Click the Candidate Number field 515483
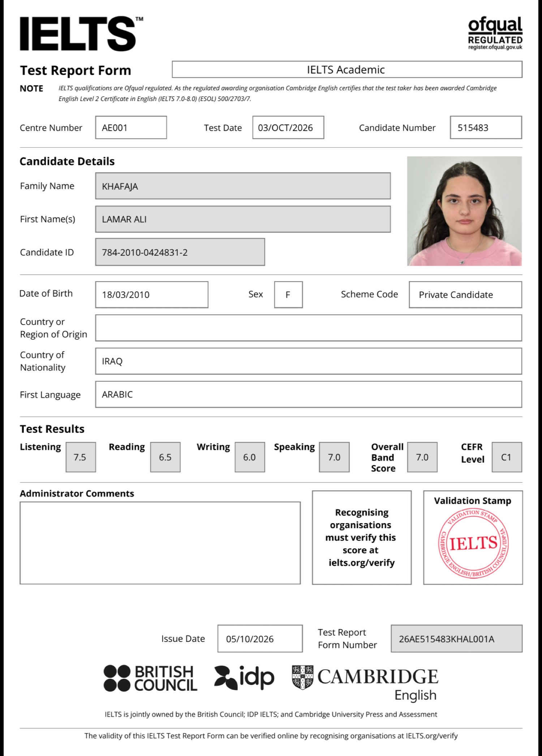This screenshot has height=756, width=542. tap(486, 127)
